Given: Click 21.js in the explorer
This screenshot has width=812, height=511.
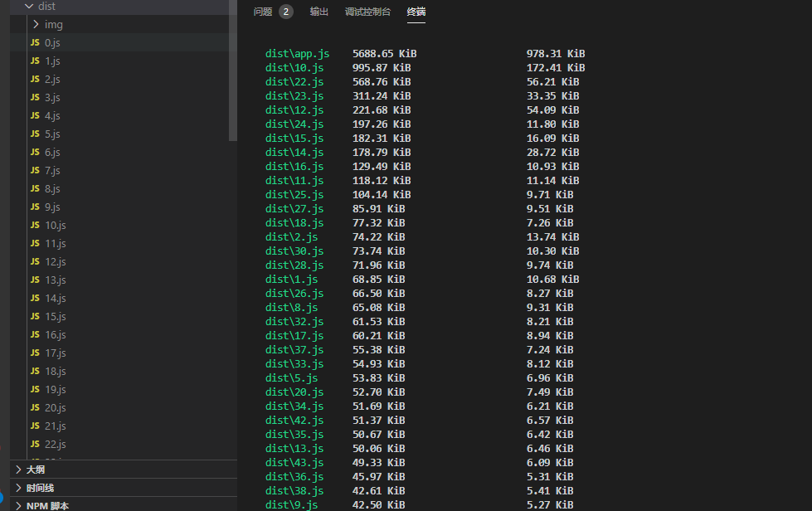Looking at the screenshot, I should [x=56, y=426].
